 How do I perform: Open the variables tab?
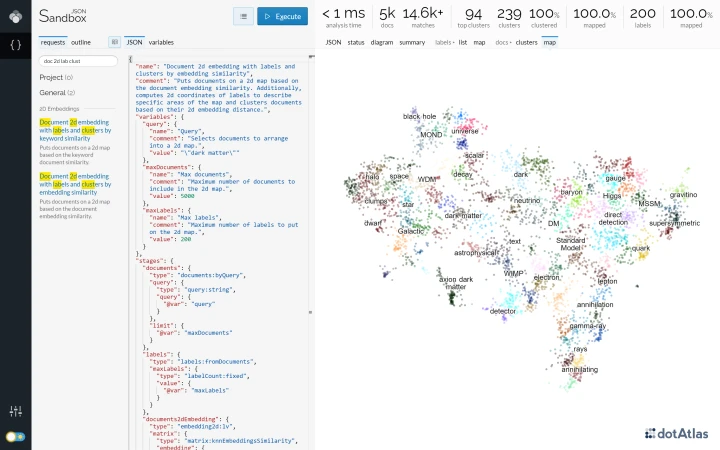[161, 42]
